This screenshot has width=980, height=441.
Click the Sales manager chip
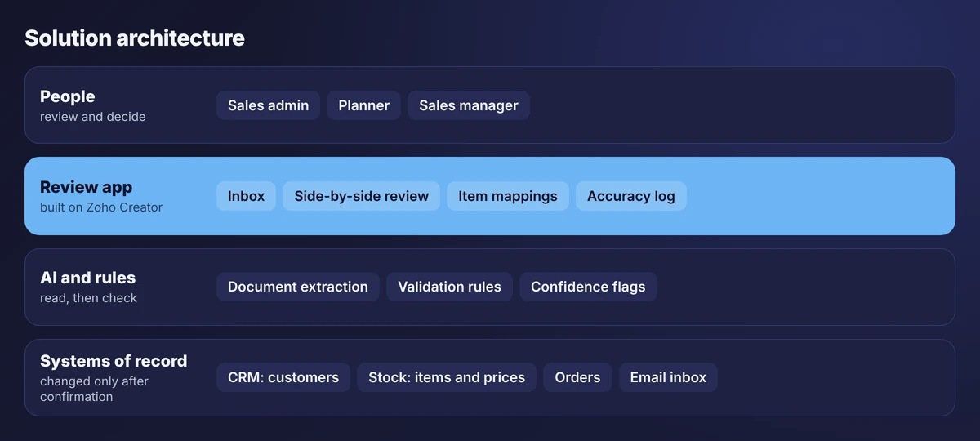[x=469, y=105]
